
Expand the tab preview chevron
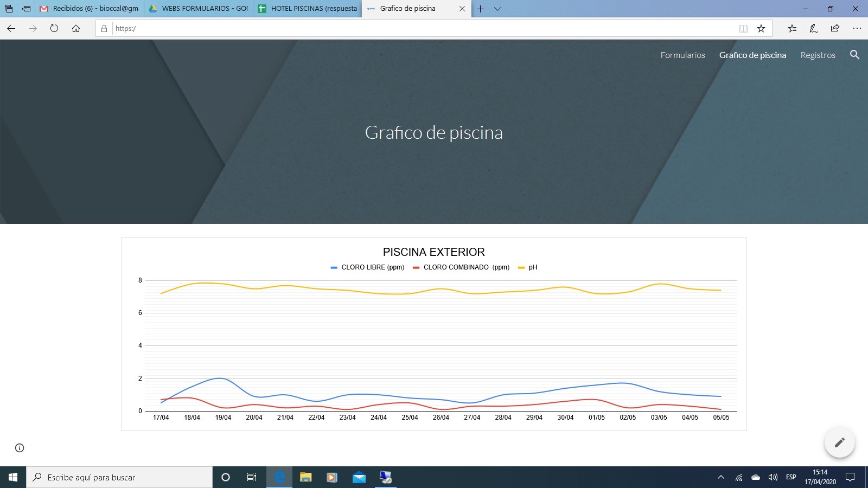pos(497,9)
